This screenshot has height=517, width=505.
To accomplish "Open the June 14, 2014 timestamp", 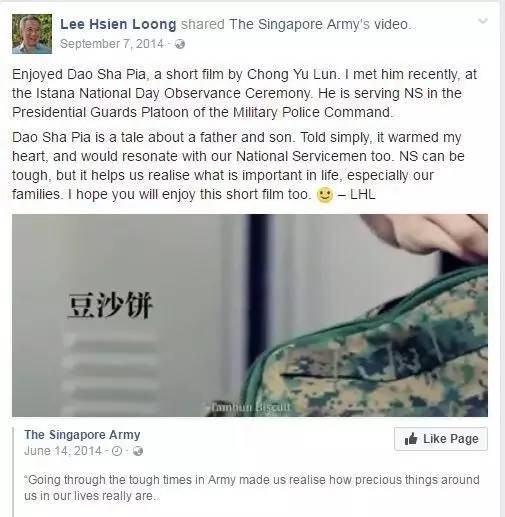I will point(63,451).
